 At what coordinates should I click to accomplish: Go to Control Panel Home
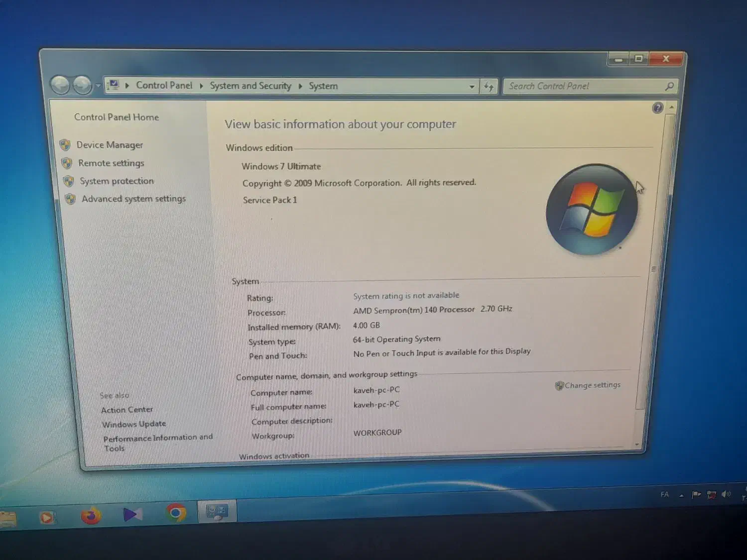coord(117,117)
